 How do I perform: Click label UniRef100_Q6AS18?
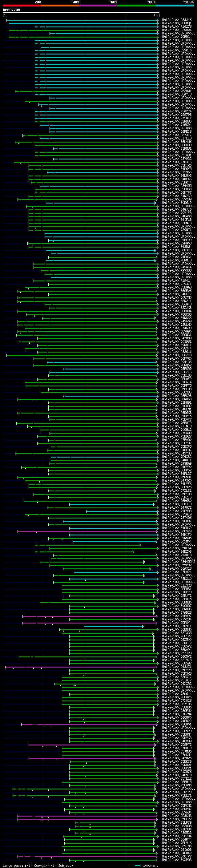click(177, 568)
